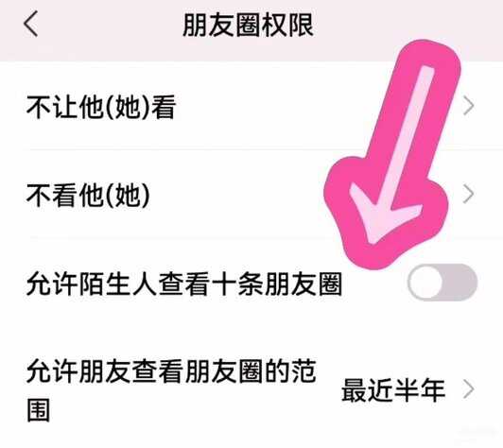Toggle 允许陌生人查看十条朋友圈 switch
Screen dimensions: 503x448
point(442,283)
